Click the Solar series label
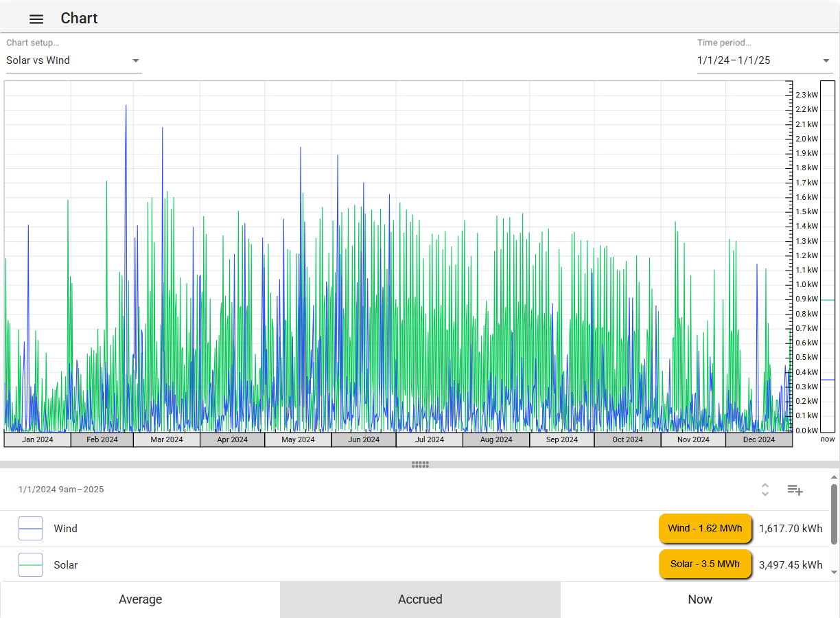Screen dimensions: 840x618 (x=66, y=565)
